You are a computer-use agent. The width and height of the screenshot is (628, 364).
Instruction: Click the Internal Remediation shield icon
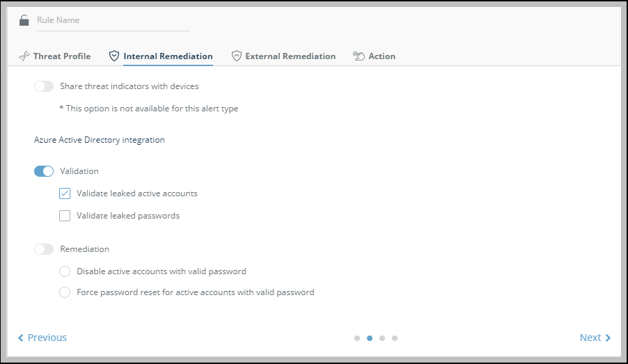tap(114, 56)
